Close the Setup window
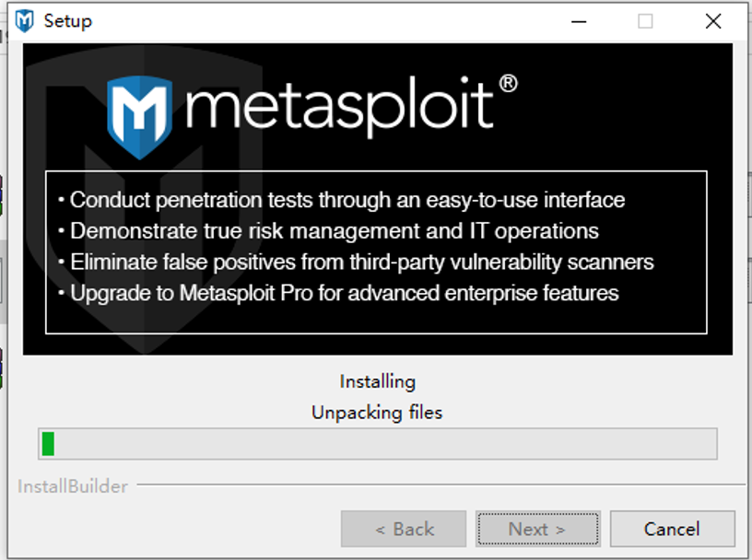 712,21
